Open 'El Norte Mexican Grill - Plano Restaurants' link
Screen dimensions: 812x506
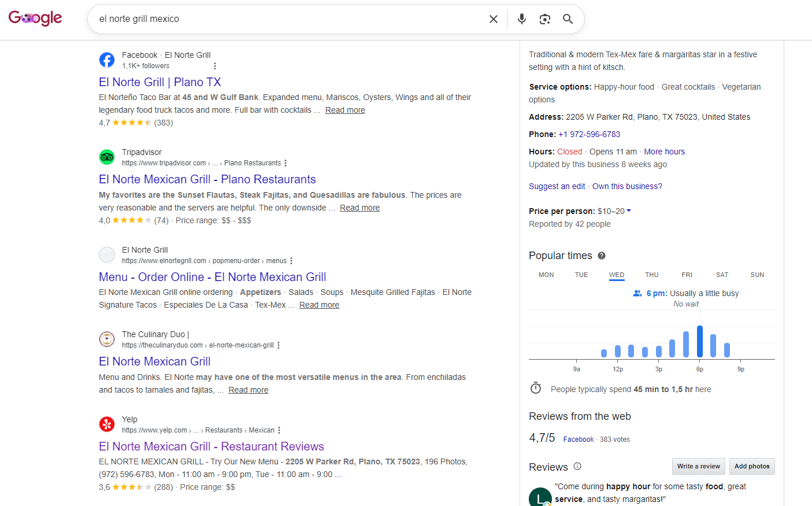(x=207, y=179)
